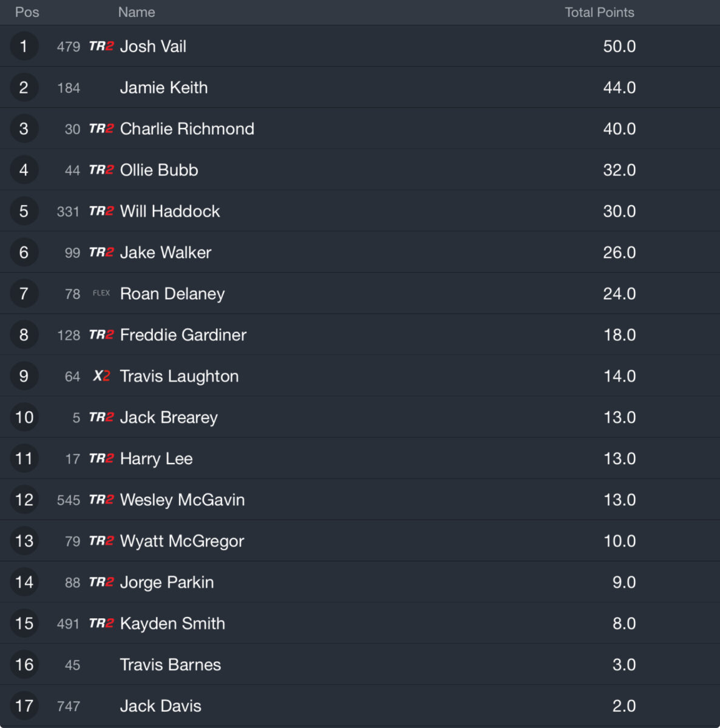
Task: Select Will Haddock's name
Action: pos(170,211)
